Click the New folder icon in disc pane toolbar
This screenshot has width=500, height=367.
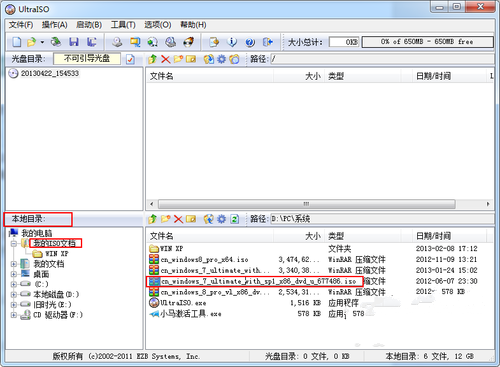178,59
